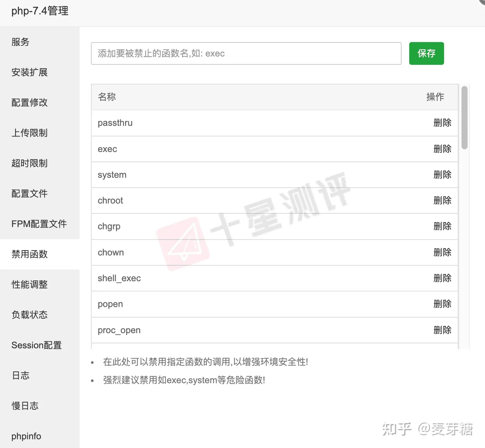Open the 安装扩展 sidebar section
This screenshot has height=448, width=485.
click(x=30, y=72)
